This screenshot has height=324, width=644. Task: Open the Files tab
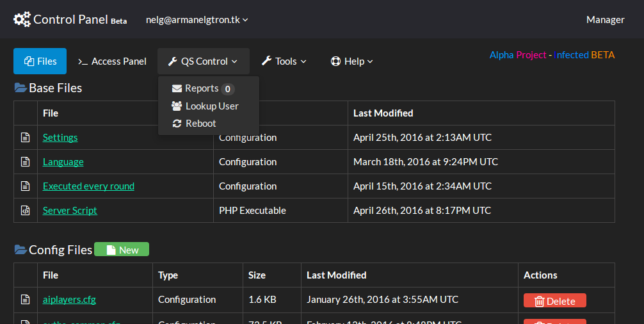click(40, 61)
